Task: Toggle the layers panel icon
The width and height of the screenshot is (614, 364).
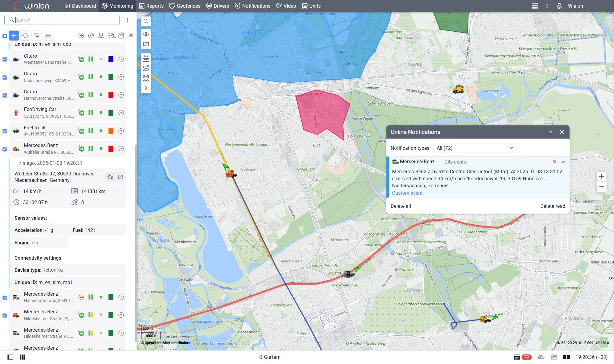Action: pyautogui.click(x=147, y=45)
